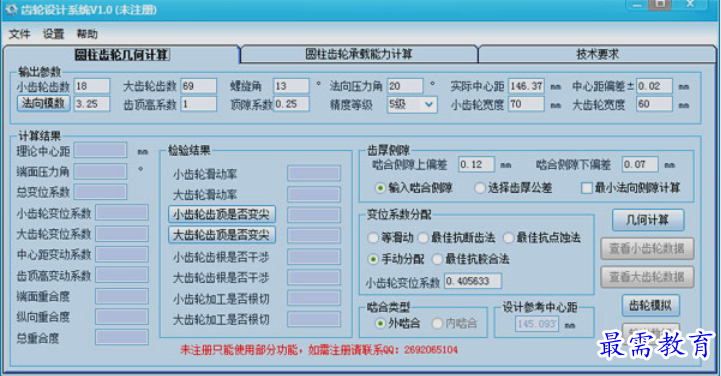Click 小齿轮齿数 input field

click(x=92, y=86)
